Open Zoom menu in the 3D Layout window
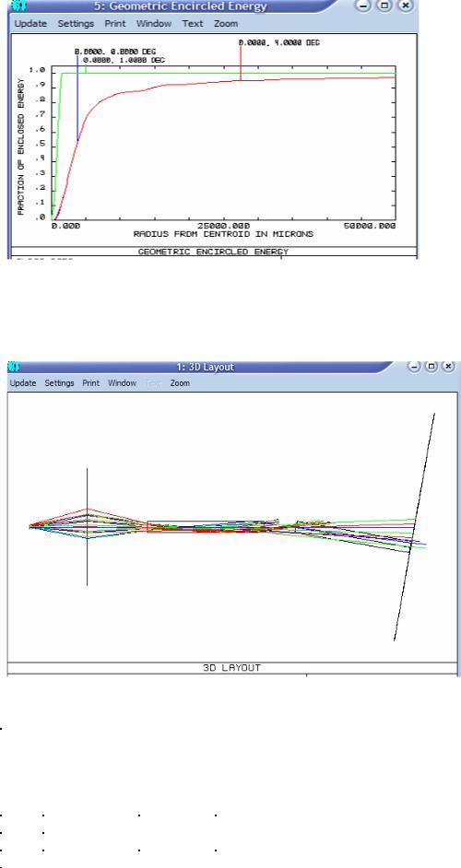This screenshot has height=868, width=461. coord(180,383)
